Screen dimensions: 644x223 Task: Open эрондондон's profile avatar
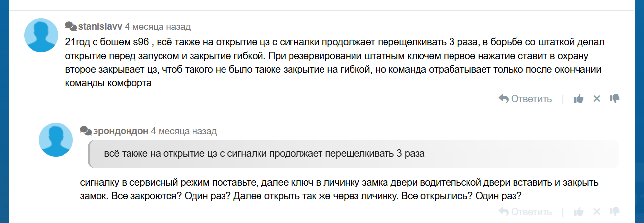56,140
